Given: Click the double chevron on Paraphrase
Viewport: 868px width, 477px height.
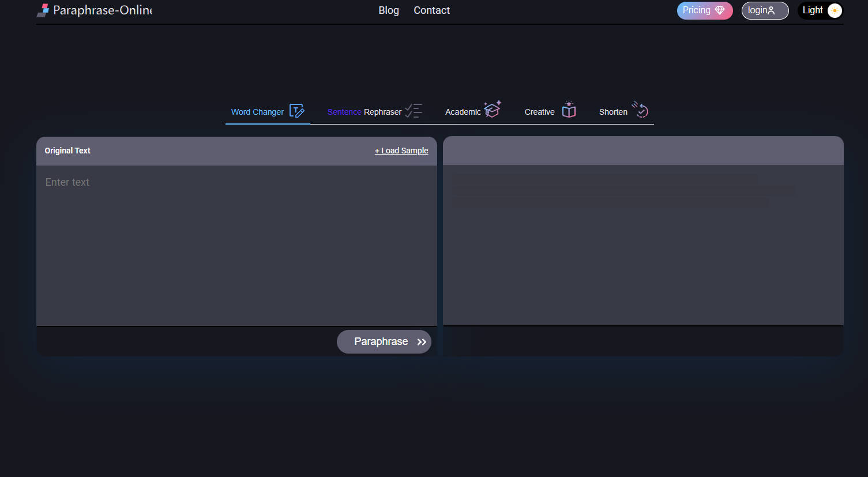Looking at the screenshot, I should click(422, 342).
